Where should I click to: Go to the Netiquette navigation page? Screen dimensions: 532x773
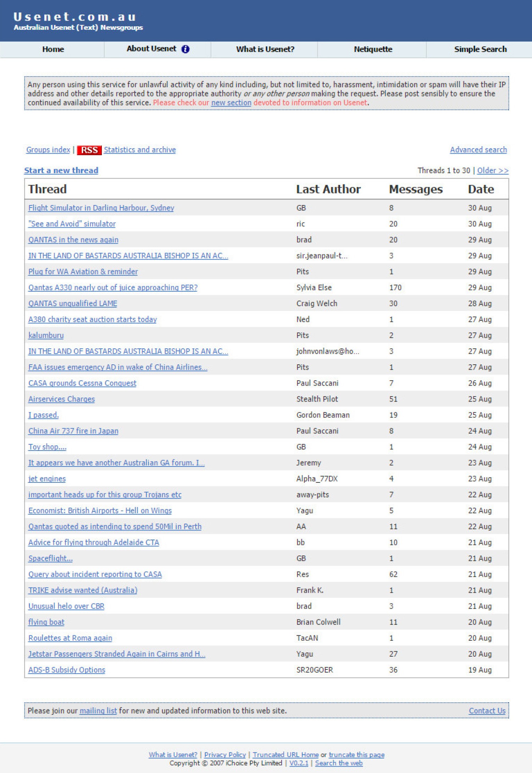point(373,49)
